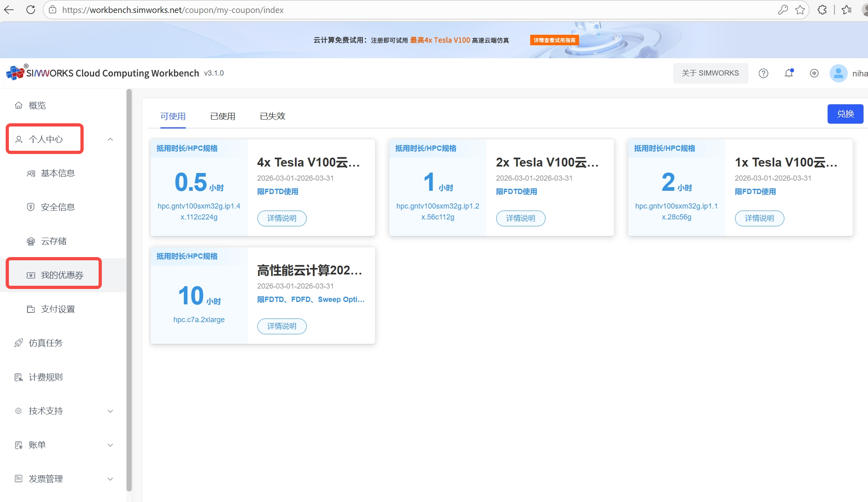This screenshot has width=868, height=502.
Task: Click the favorites star in address bar
Action: pos(800,10)
